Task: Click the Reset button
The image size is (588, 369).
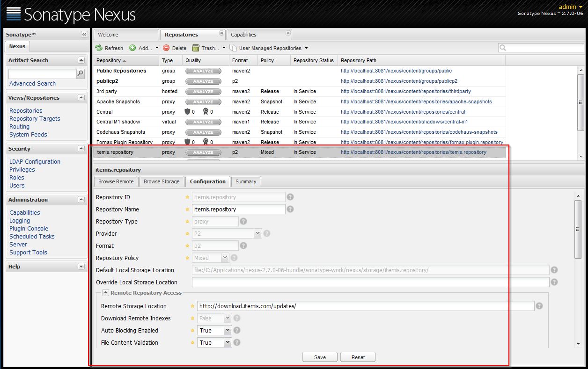Action: pos(358,357)
